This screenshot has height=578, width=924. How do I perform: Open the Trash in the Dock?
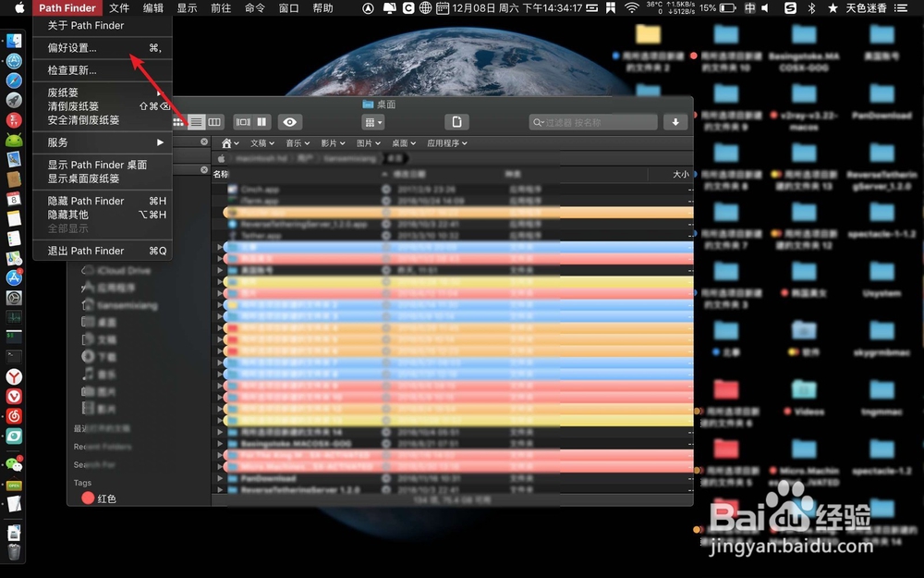click(14, 551)
